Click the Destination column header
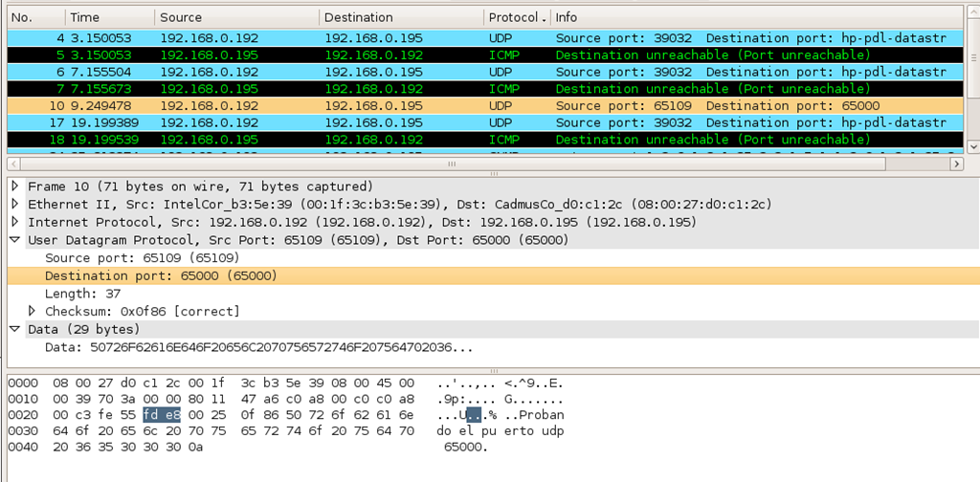The width and height of the screenshot is (980, 482). click(x=401, y=17)
